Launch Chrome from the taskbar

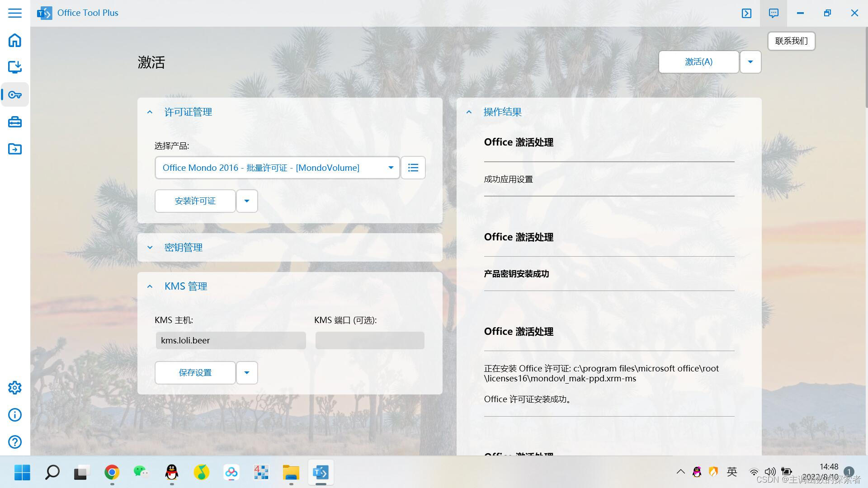click(x=112, y=472)
